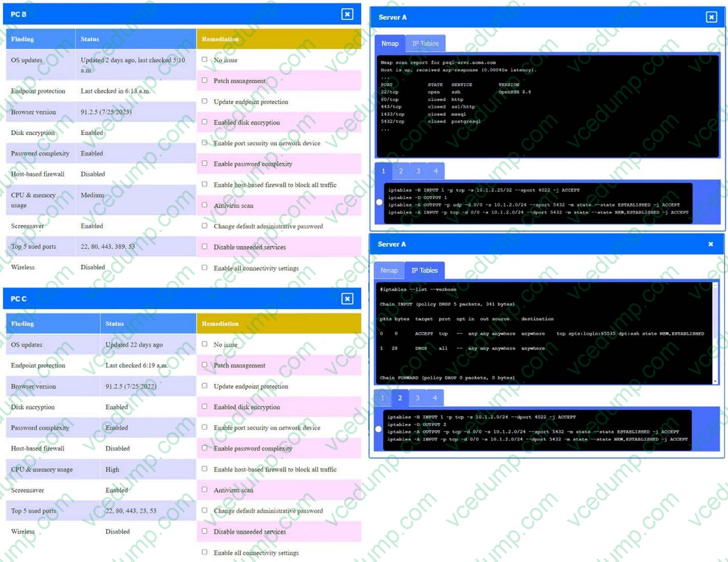728x562 pixels.
Task: Tick 'Update endpoint protection' in PC B
Action: pyautogui.click(x=205, y=101)
